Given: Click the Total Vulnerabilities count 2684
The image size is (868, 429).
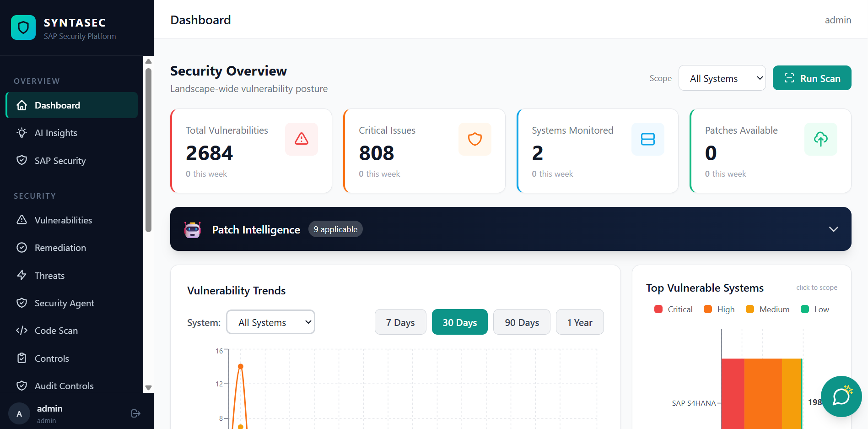Looking at the screenshot, I should click(210, 153).
